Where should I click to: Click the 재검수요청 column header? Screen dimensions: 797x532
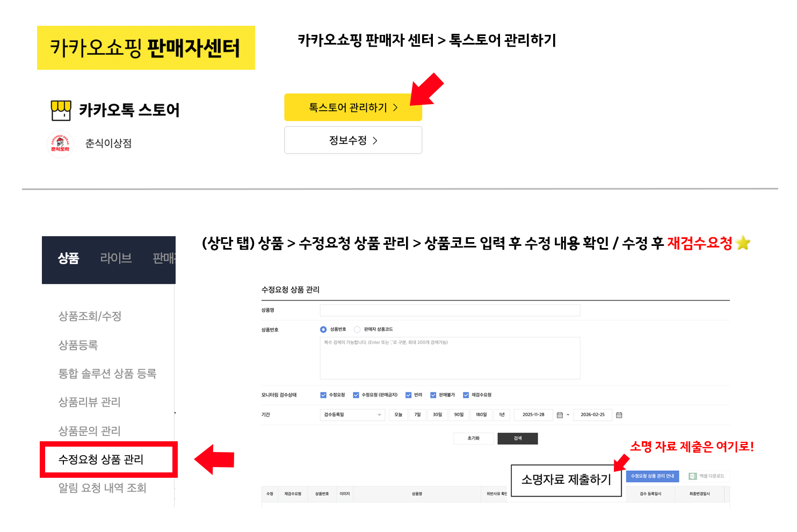293,494
